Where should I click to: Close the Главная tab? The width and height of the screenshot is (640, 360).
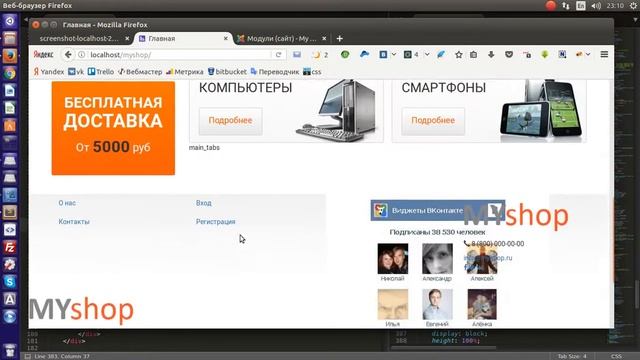[x=226, y=38]
